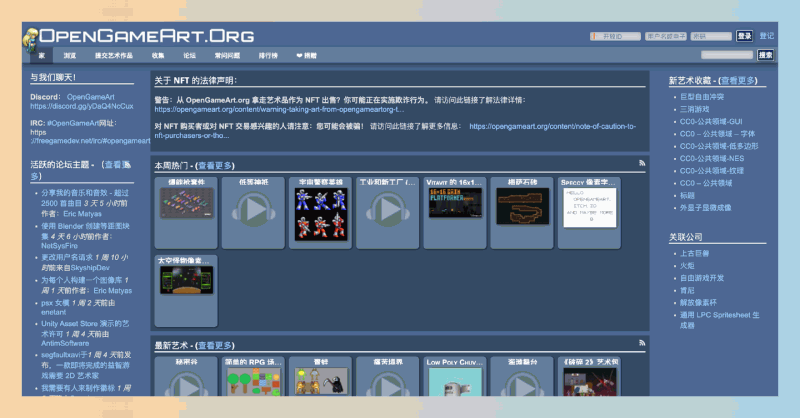800x418 pixels.
Task: Open 自由游戏开发 affiliate link
Action: point(702,278)
